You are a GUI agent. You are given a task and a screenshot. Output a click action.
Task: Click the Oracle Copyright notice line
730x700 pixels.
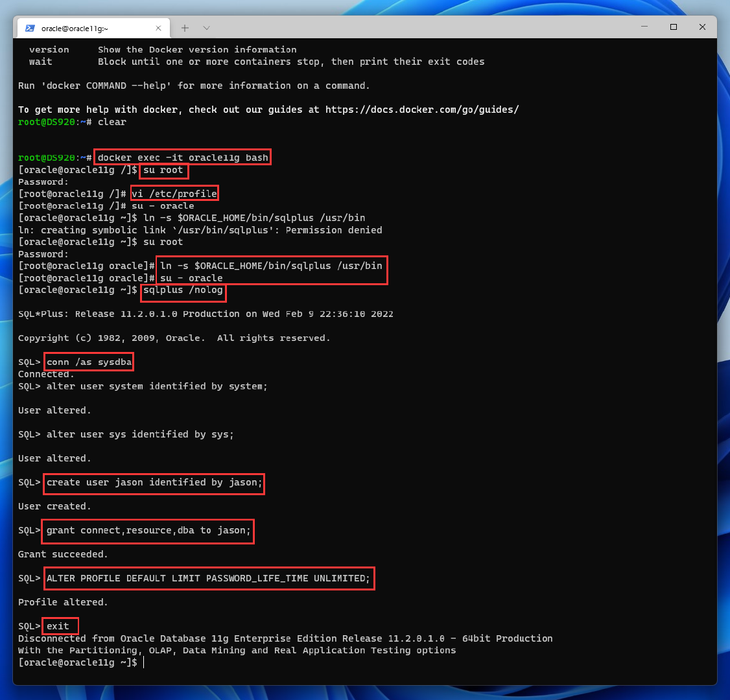(x=174, y=338)
